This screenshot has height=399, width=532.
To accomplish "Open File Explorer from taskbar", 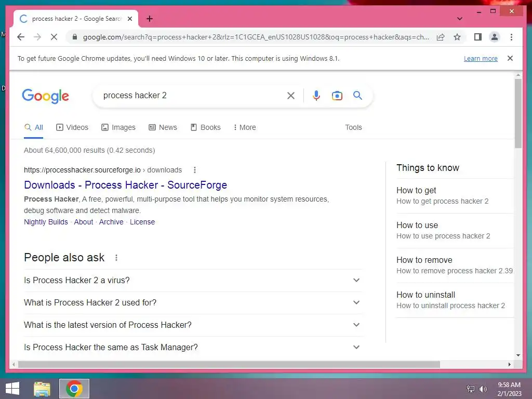I will point(42,389).
